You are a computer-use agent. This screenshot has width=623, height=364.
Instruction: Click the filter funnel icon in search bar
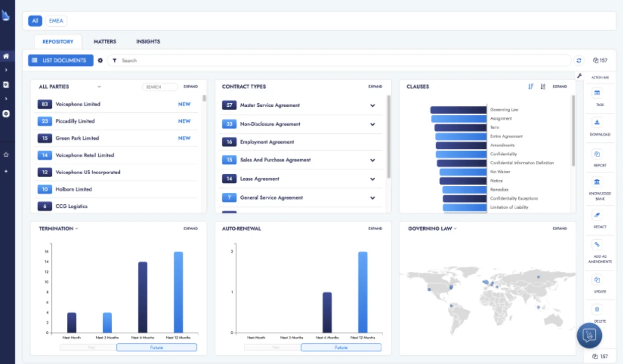[x=115, y=60]
